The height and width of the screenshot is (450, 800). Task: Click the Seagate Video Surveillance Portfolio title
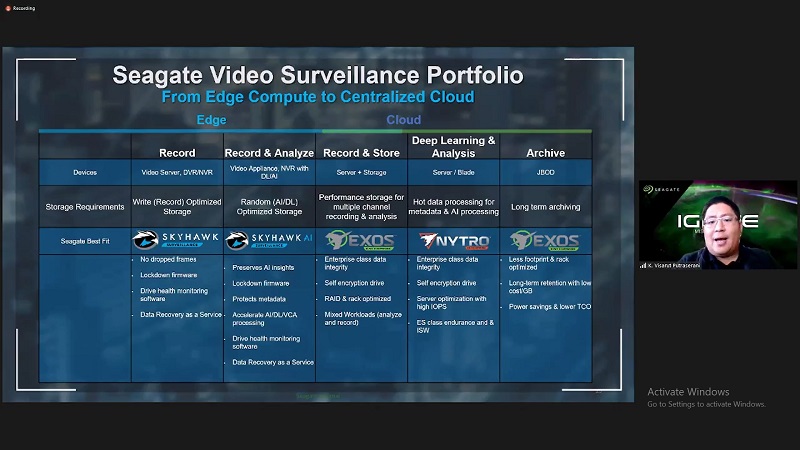317,76
